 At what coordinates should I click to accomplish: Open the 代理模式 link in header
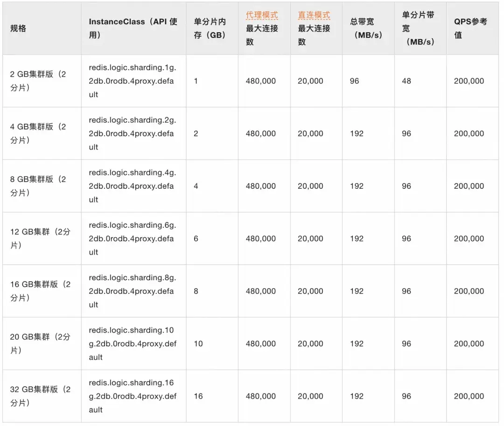(x=262, y=15)
